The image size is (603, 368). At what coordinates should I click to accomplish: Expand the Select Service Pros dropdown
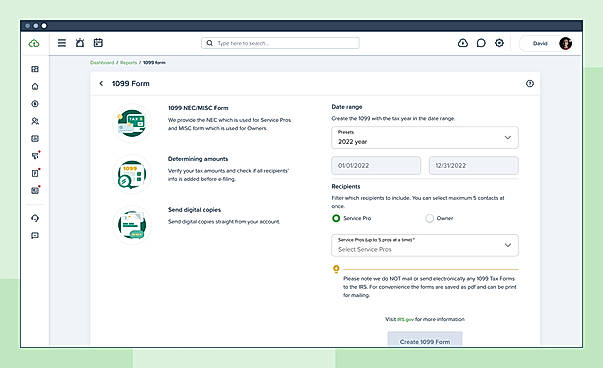pos(425,245)
